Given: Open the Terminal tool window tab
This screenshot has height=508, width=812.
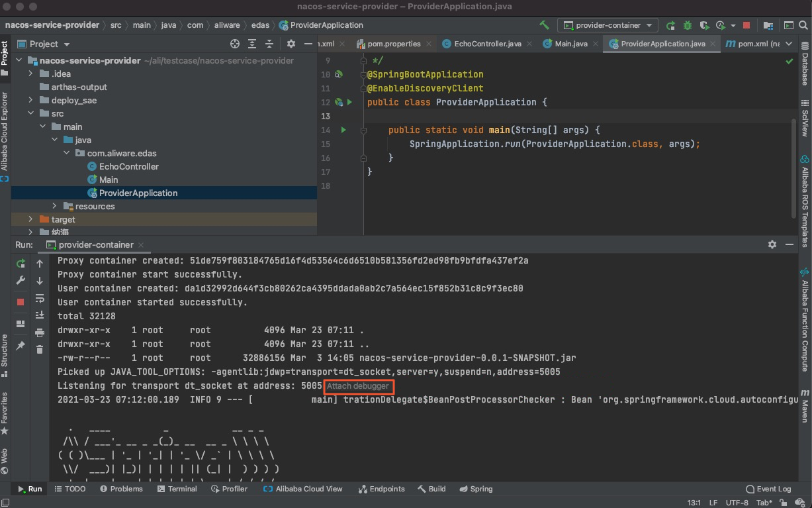Looking at the screenshot, I should [177, 489].
